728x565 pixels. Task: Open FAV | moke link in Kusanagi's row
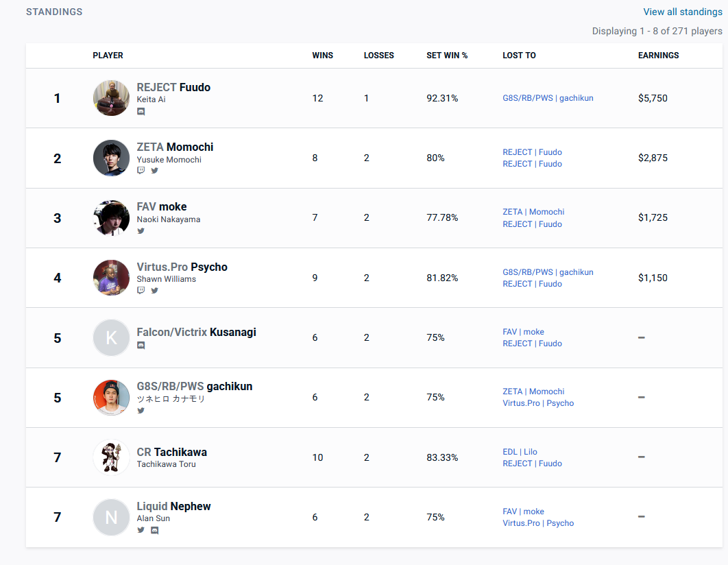523,331
